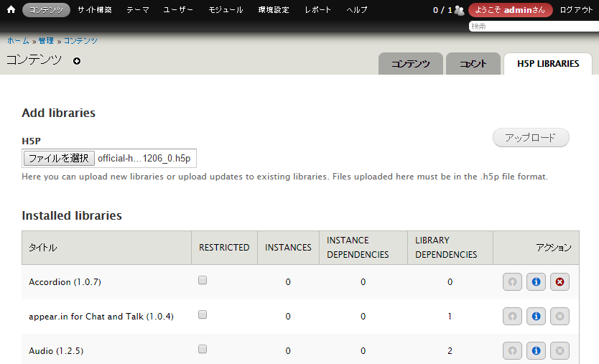Click the INSTANCES column header
The image size is (599, 364).
[x=289, y=248]
